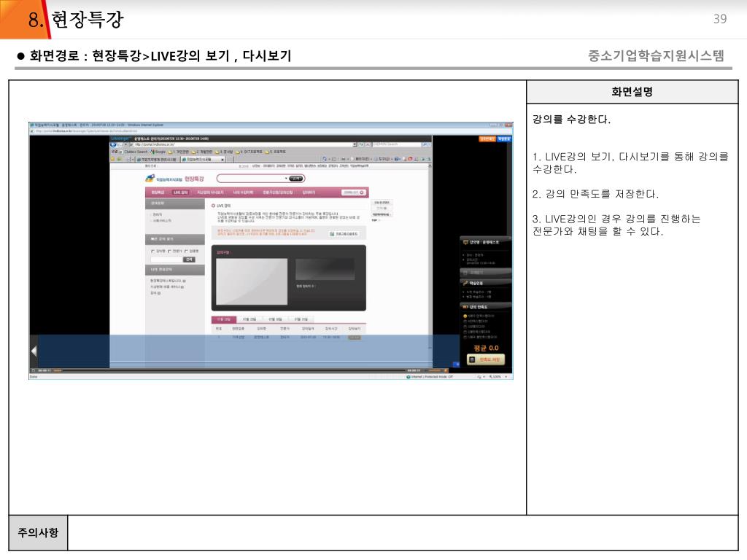Click the 학습현황 panel header icon
The width and height of the screenshot is (747, 560).
[465, 283]
